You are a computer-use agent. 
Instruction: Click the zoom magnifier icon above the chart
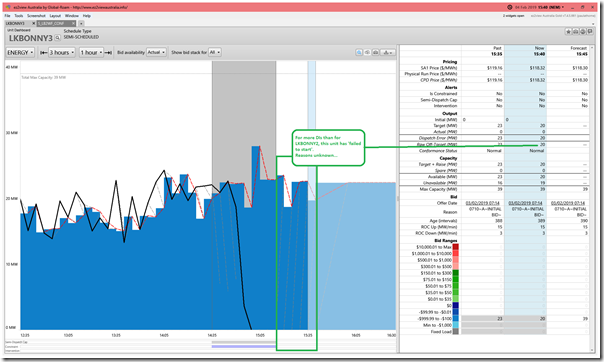359,52
